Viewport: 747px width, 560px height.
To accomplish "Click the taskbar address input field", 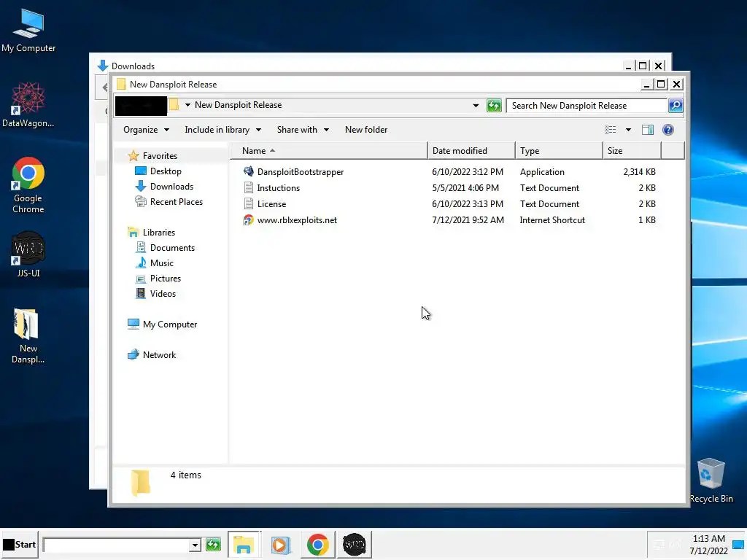I will (117, 545).
